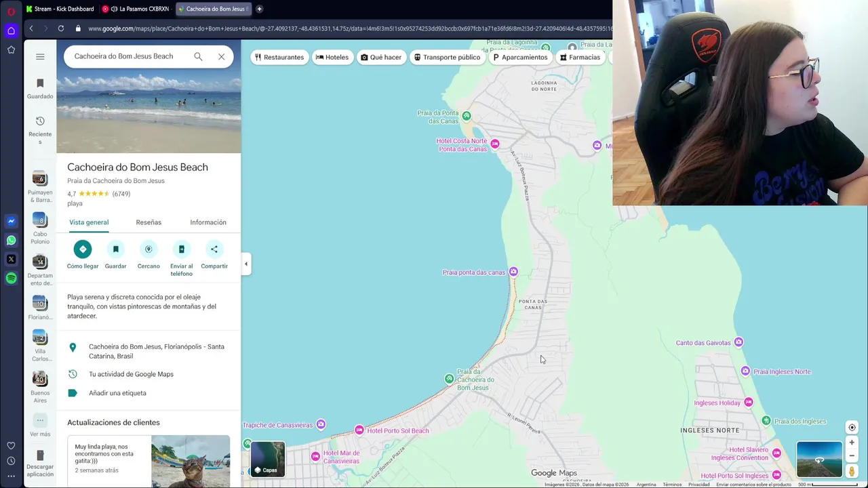Go back with browser back arrow

click(31, 28)
